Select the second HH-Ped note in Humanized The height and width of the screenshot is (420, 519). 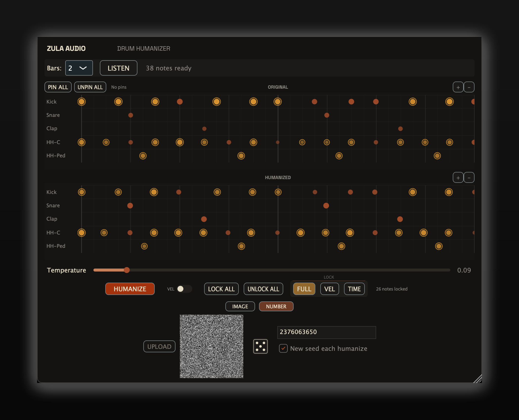241,246
